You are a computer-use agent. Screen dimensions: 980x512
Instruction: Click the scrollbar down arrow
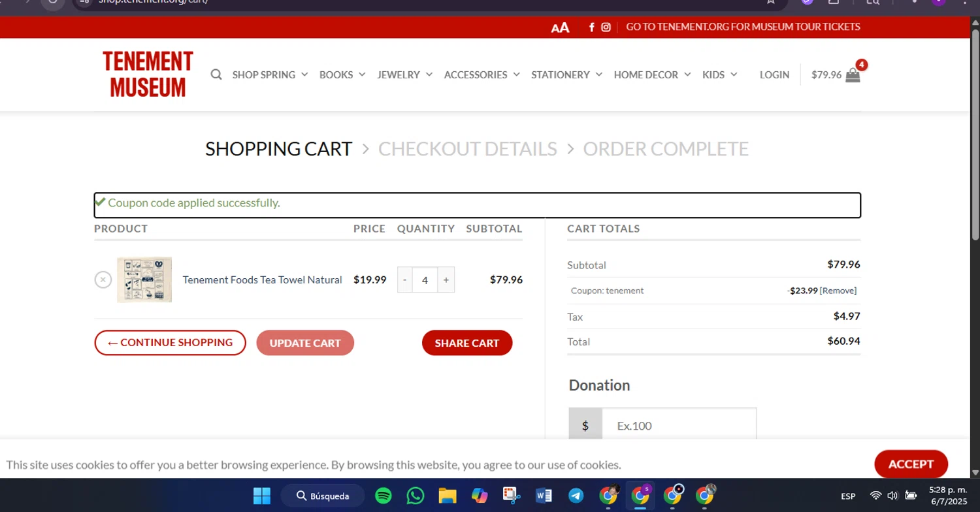[975, 472]
